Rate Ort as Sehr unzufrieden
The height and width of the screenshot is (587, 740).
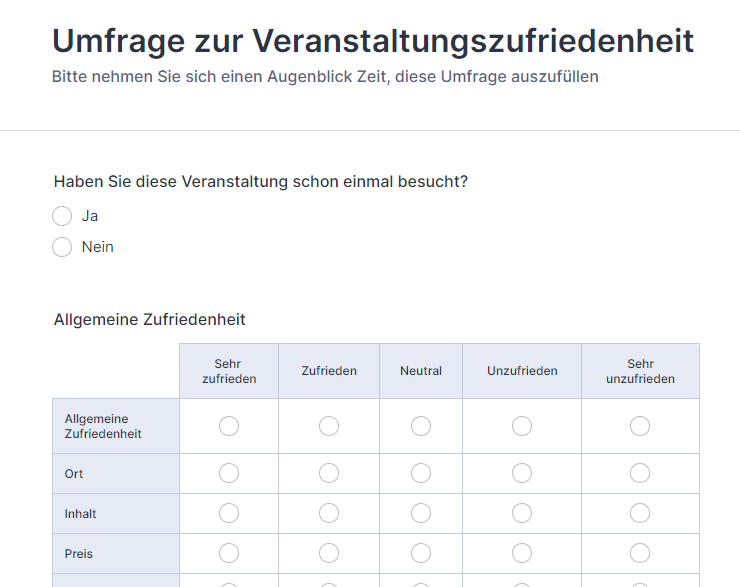tap(640, 473)
